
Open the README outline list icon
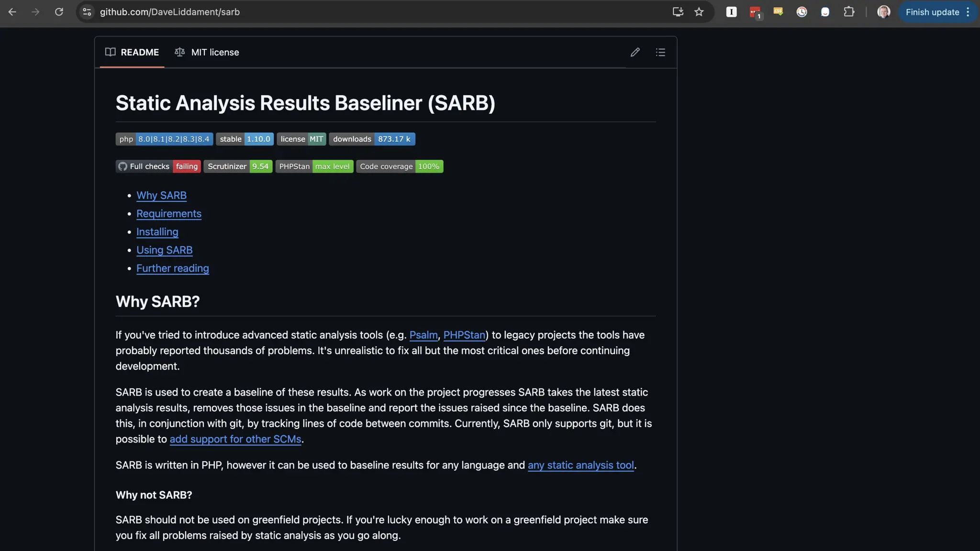tap(660, 52)
